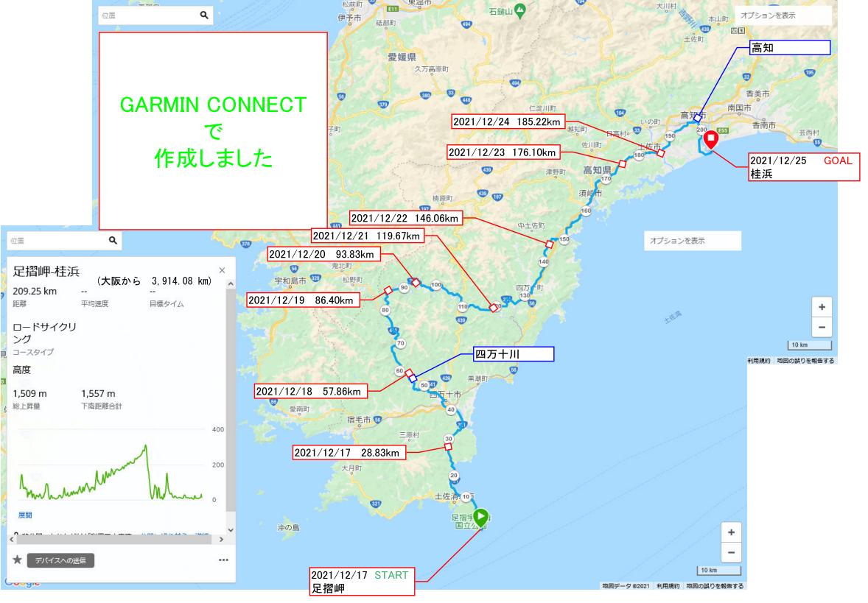Image resolution: width=868 pixels, height=603 pixels.
Task: Click the 宿毛市 city label on map
Action: pos(359,420)
